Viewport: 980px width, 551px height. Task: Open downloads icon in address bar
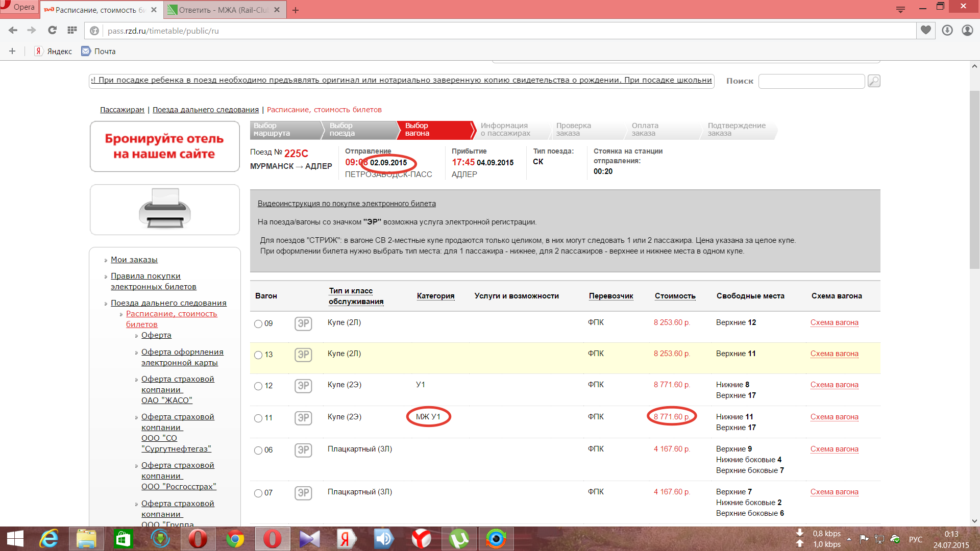947,31
